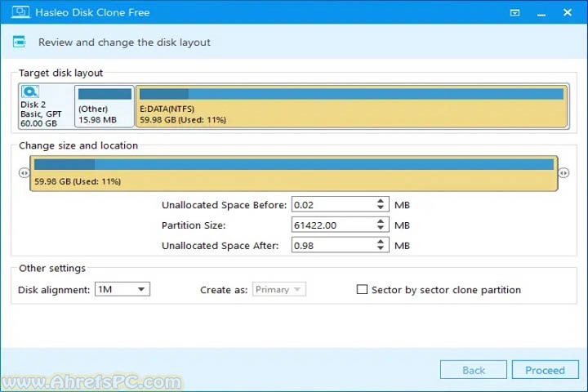Click the 59.98 GB partition size bar
This screenshot has width=588, height=392.
coord(294,173)
